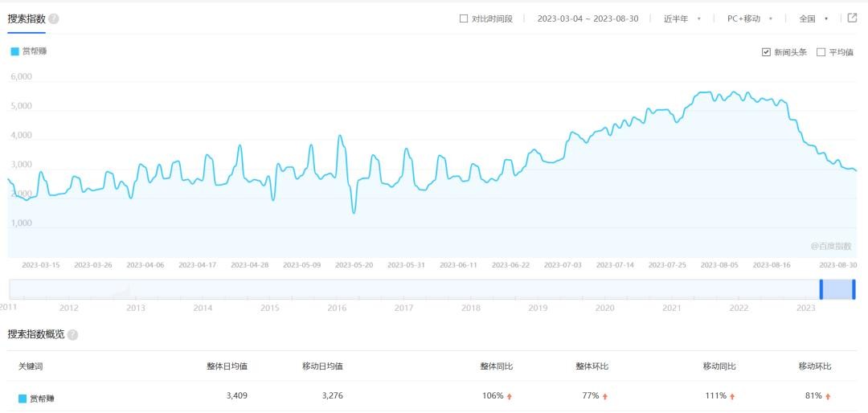Click the up arrow next to 111%
The image size is (868, 413).
point(733,396)
